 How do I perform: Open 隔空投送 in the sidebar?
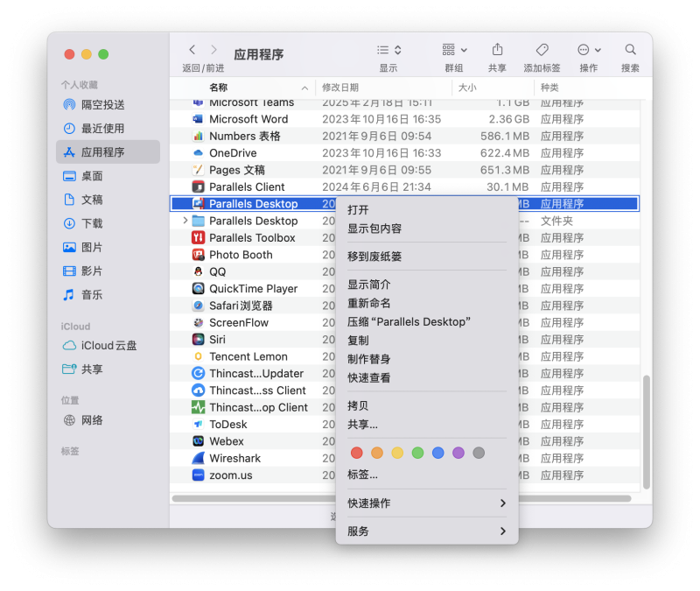108,105
